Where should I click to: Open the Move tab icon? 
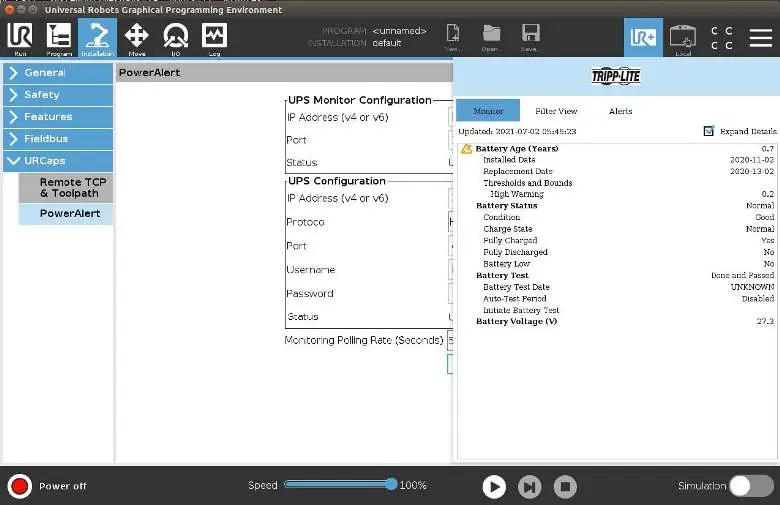pos(136,38)
